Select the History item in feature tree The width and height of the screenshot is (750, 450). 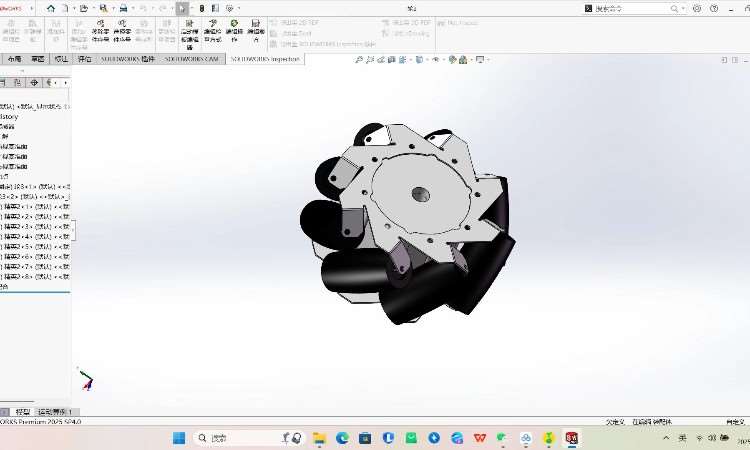coord(9,116)
